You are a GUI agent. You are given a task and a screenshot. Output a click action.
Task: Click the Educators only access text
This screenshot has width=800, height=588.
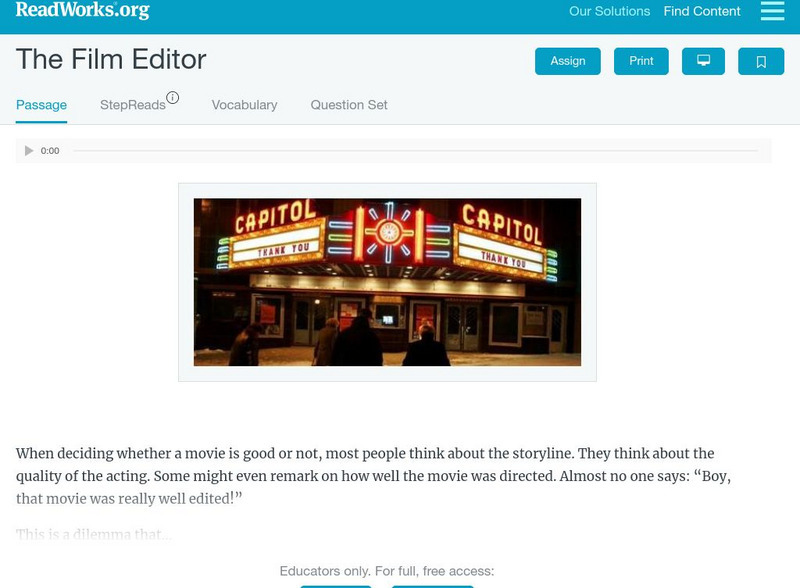pyautogui.click(x=387, y=571)
